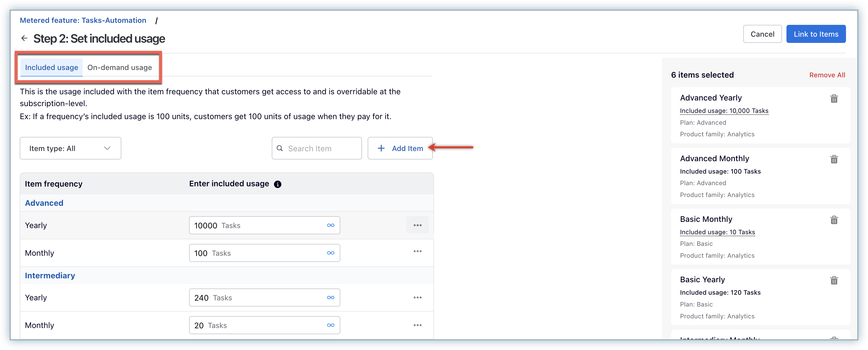Open more options for Advanced Monthly row

point(417,251)
